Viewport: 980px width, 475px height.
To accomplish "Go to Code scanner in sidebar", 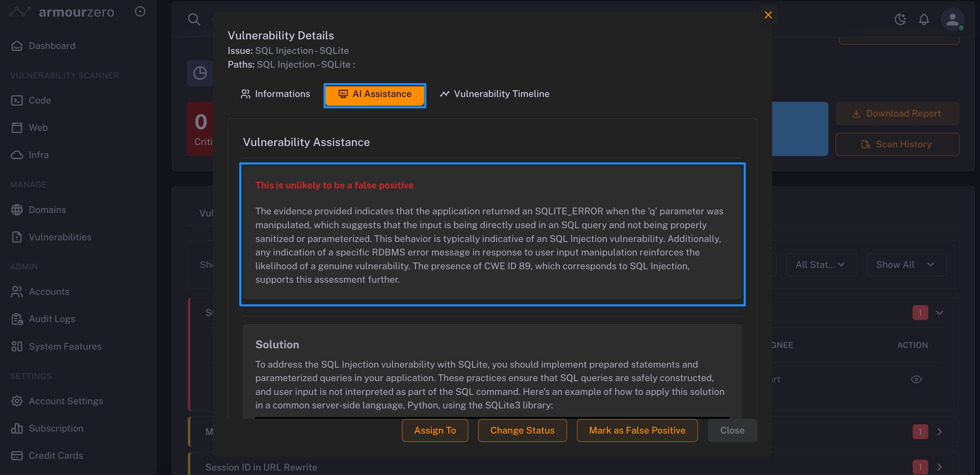I will (40, 100).
